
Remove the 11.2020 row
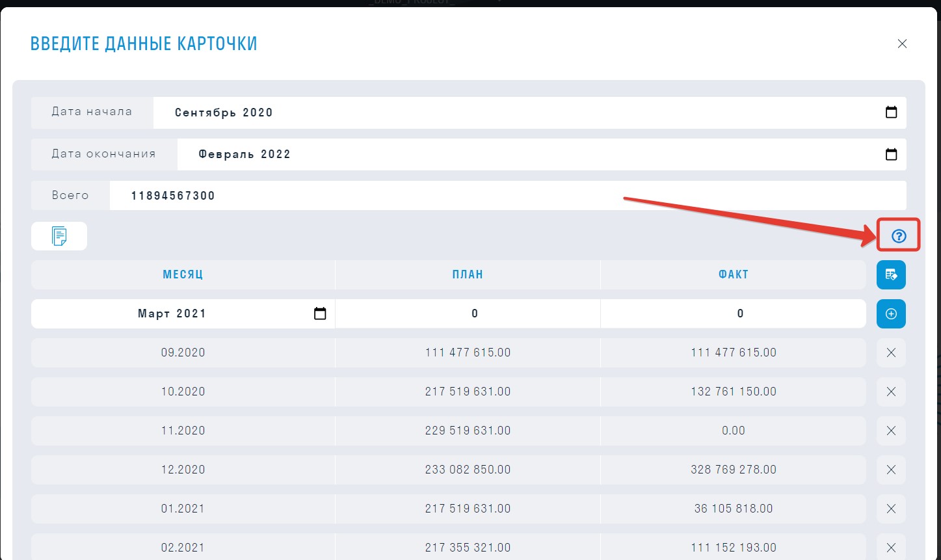[x=891, y=431]
